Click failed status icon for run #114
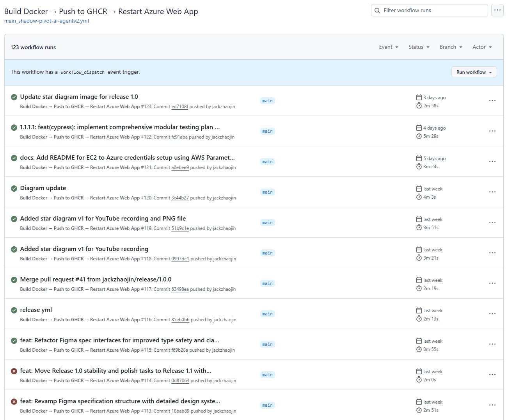Viewport: 508px width, 420px height. (x=14, y=371)
